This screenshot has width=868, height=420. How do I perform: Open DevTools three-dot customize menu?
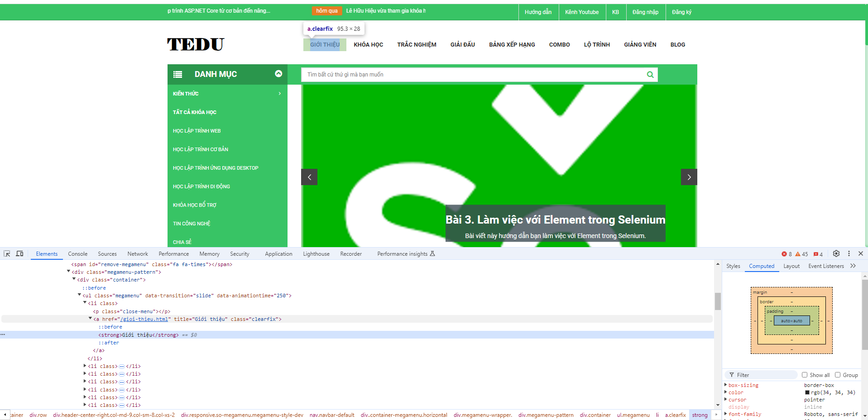(x=849, y=254)
